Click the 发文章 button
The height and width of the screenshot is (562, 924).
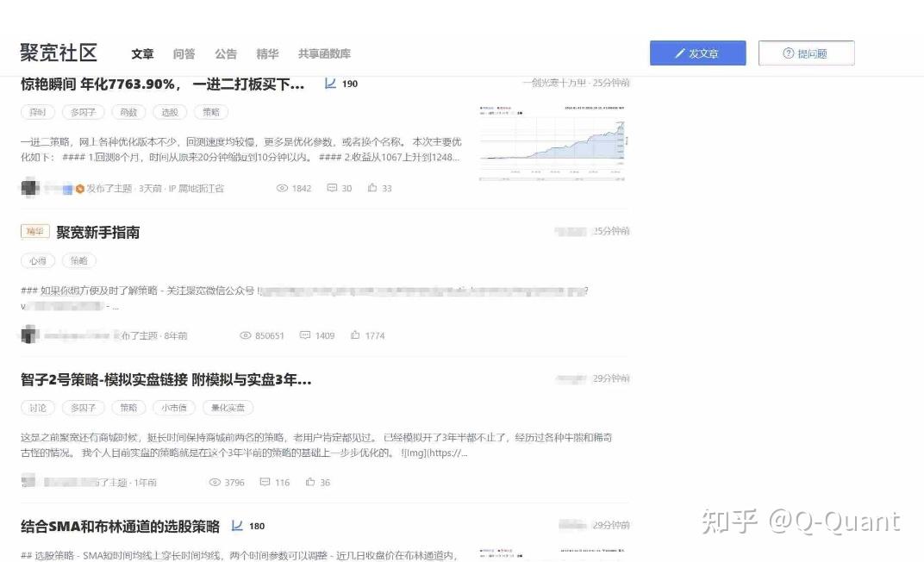point(698,53)
